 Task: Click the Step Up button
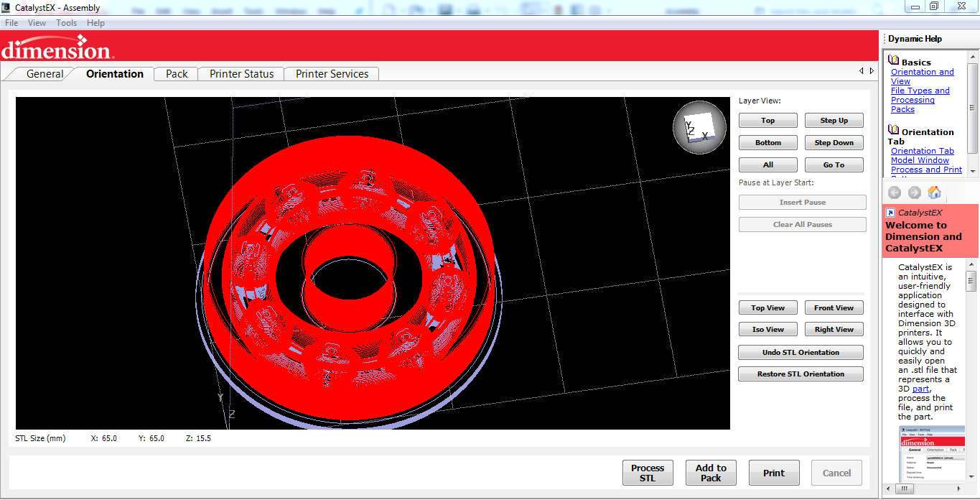(x=834, y=121)
